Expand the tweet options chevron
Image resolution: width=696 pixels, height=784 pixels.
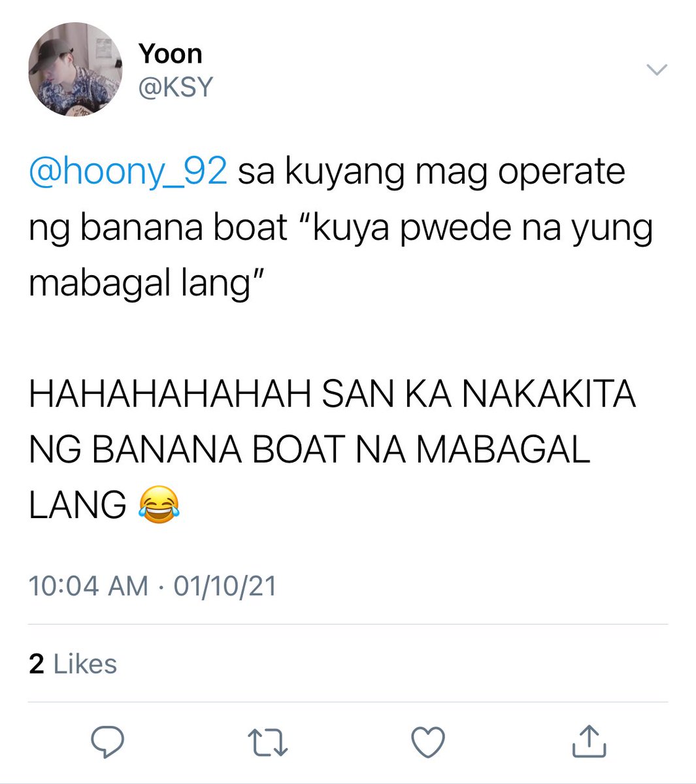pos(656,69)
